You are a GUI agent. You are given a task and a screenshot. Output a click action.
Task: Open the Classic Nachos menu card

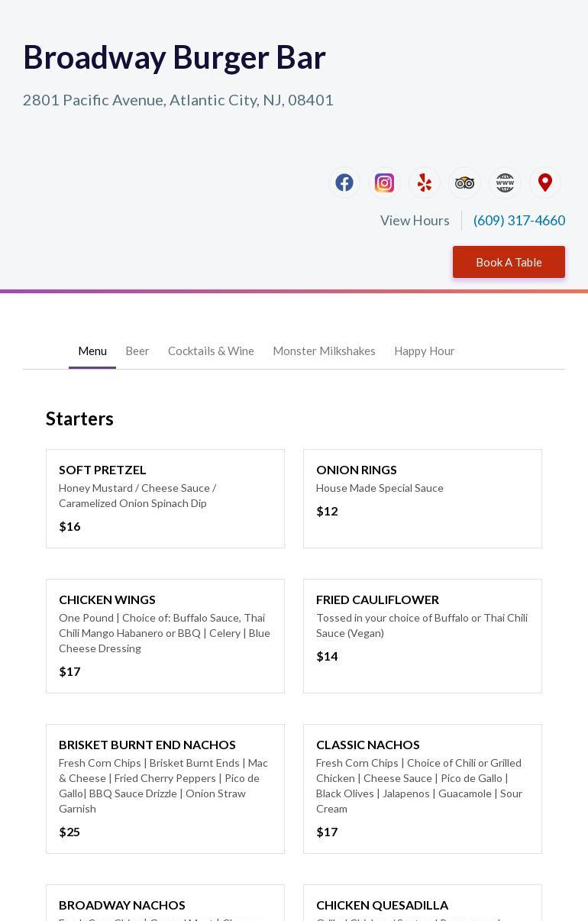[422, 789]
